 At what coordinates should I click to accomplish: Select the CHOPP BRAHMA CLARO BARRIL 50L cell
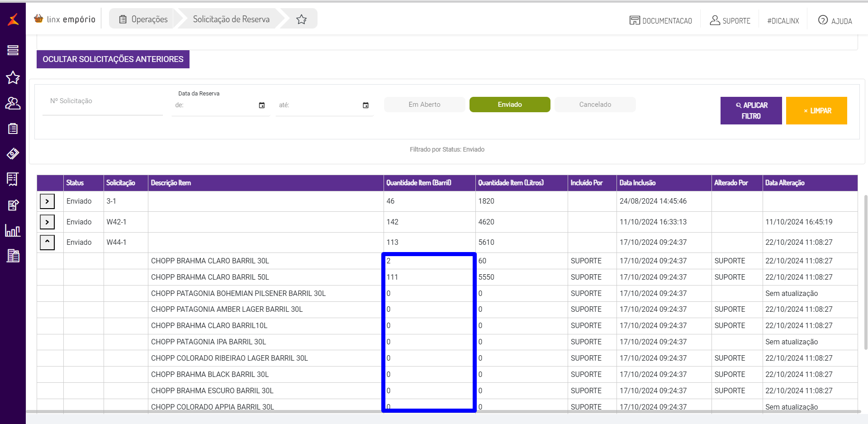266,277
